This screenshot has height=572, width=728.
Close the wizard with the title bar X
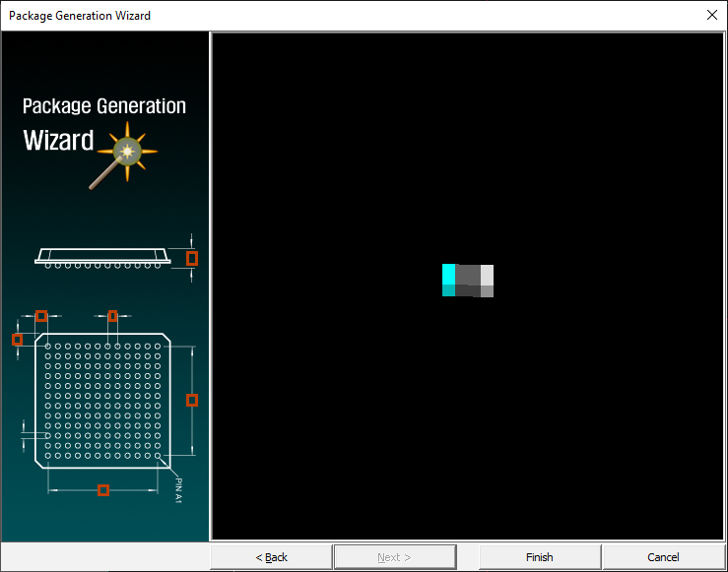(x=711, y=15)
